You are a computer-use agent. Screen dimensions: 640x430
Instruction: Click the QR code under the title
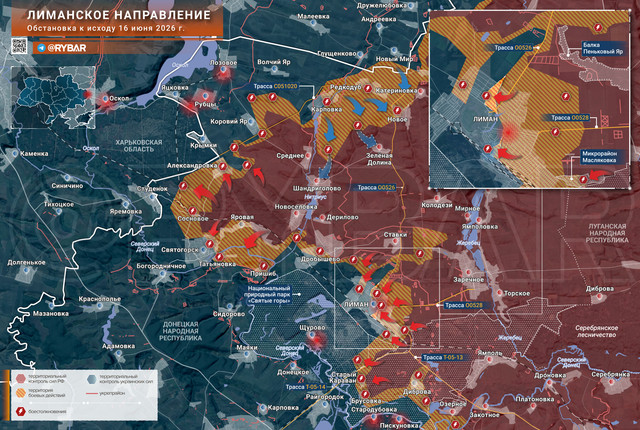(x=19, y=46)
